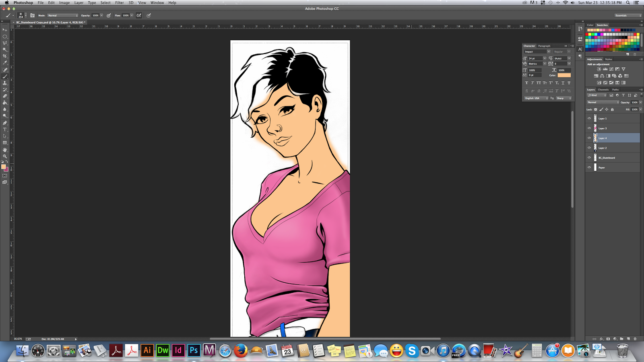Viewport: 644px width, 362px height.
Task: Hide the Paper layer
Action: (x=589, y=167)
